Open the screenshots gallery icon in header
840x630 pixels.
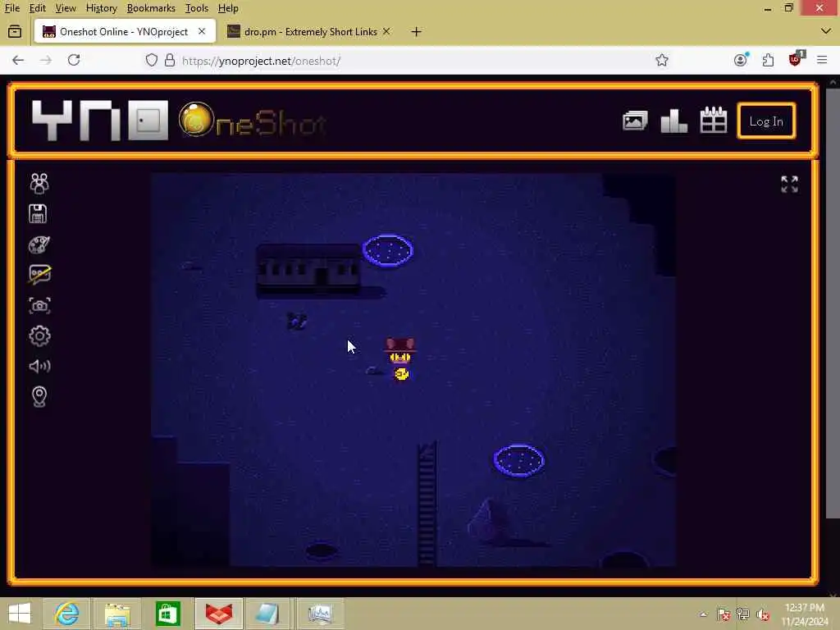pyautogui.click(x=635, y=121)
